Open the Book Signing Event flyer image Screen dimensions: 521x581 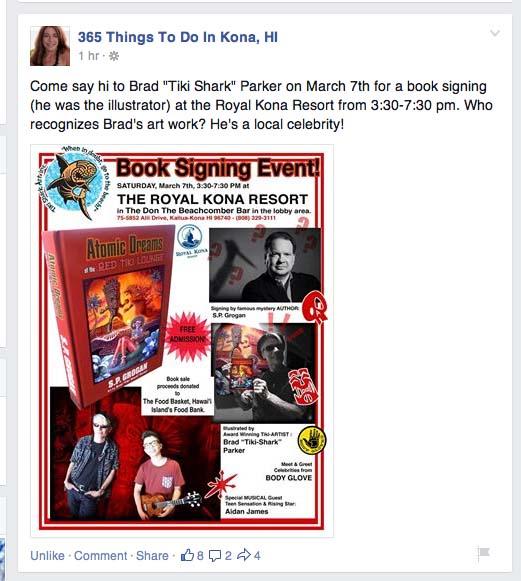click(x=182, y=341)
